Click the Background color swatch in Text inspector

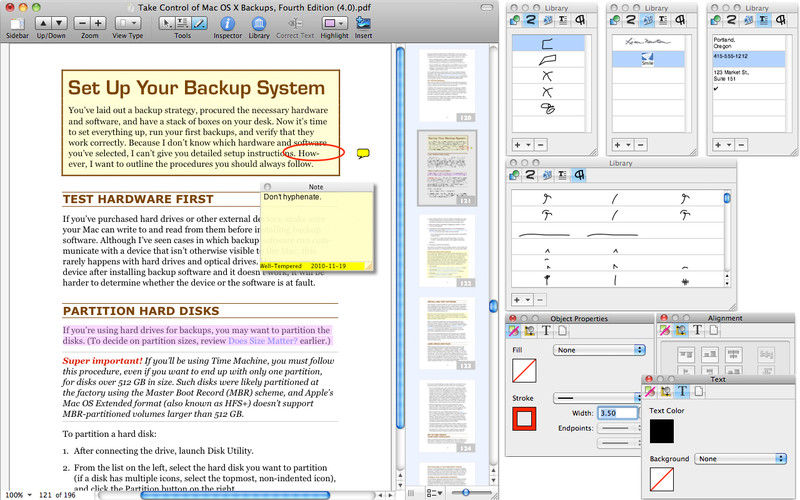662,480
